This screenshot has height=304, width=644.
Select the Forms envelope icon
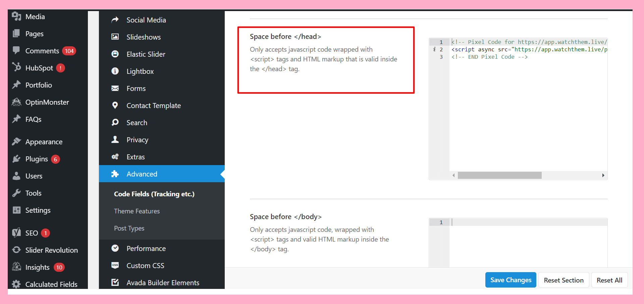(x=115, y=88)
